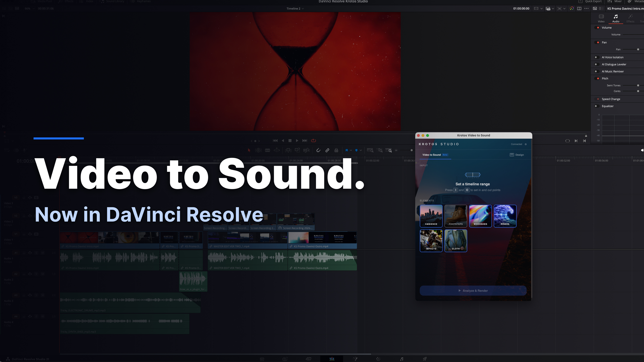This screenshot has width=644, height=362.
Task: Choose the Blade edit tool
Action: [x=267, y=150]
